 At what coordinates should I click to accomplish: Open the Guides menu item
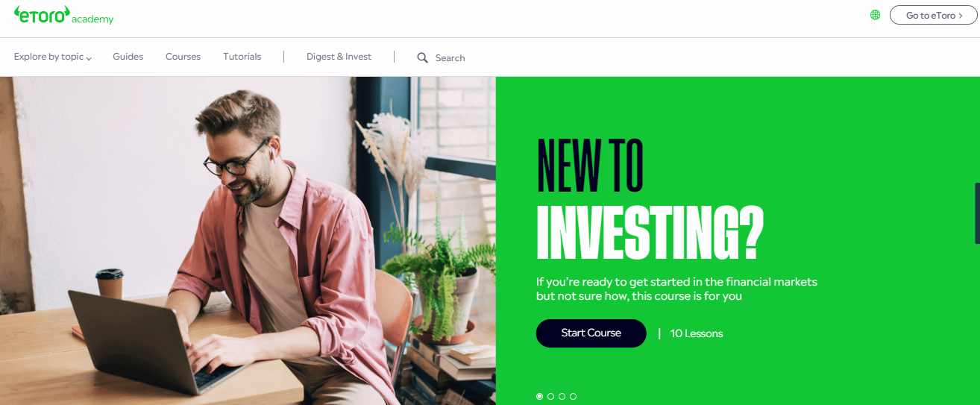[x=128, y=57]
